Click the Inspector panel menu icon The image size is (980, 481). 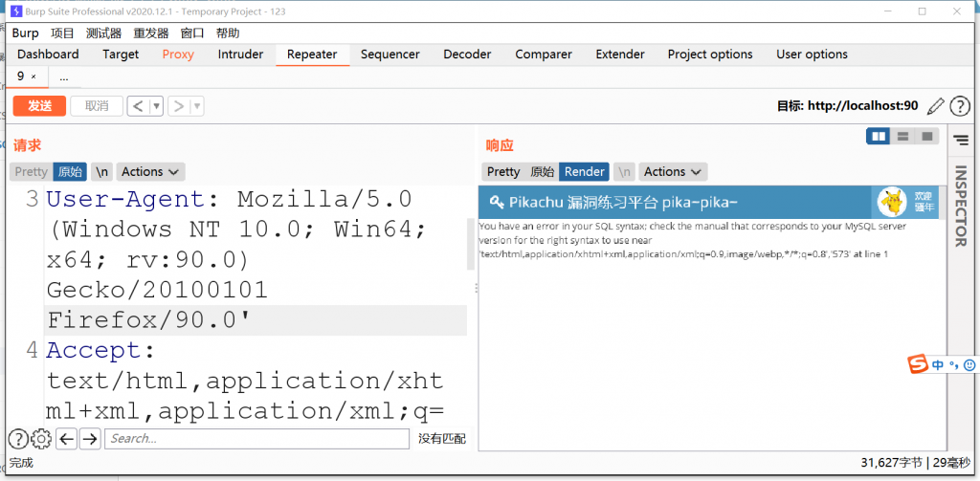pos(961,141)
